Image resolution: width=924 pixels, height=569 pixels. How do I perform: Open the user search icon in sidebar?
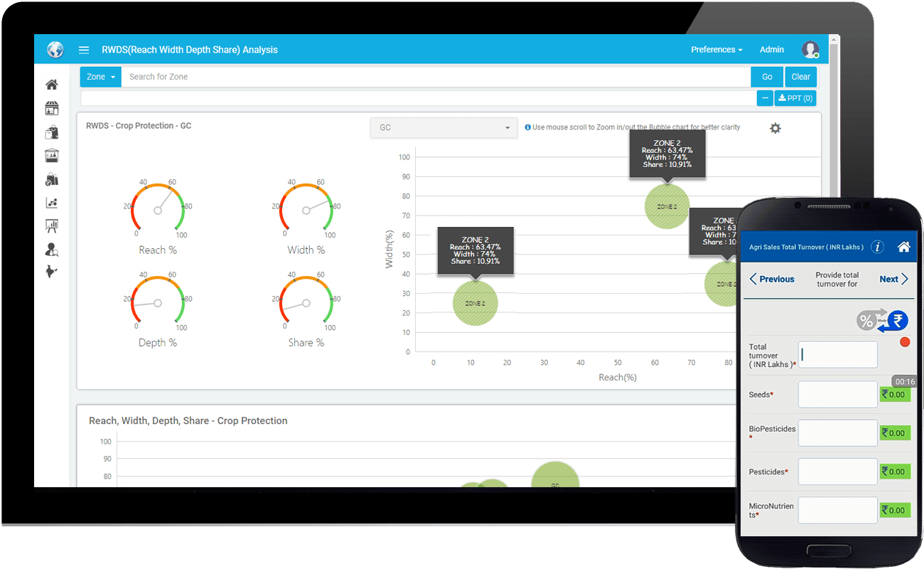click(52, 250)
